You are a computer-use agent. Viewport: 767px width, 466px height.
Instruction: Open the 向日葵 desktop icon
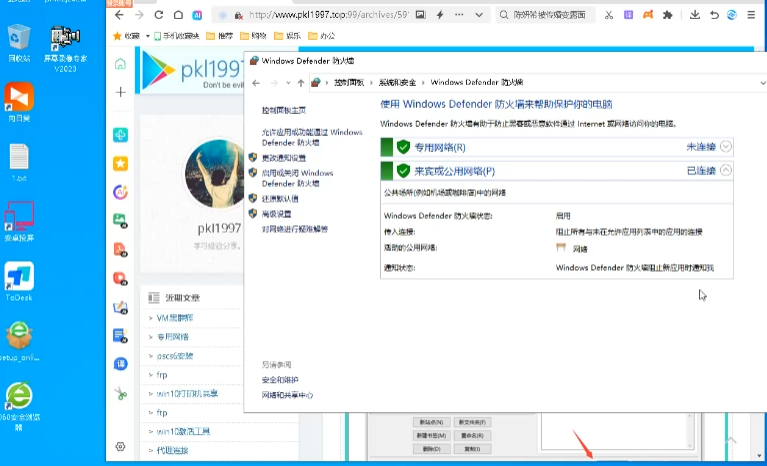pos(19,102)
